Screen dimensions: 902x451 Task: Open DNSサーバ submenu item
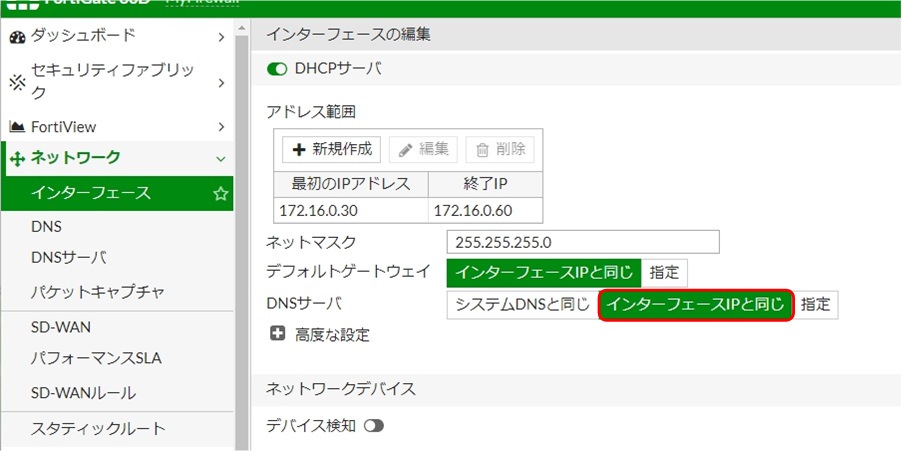click(x=68, y=258)
